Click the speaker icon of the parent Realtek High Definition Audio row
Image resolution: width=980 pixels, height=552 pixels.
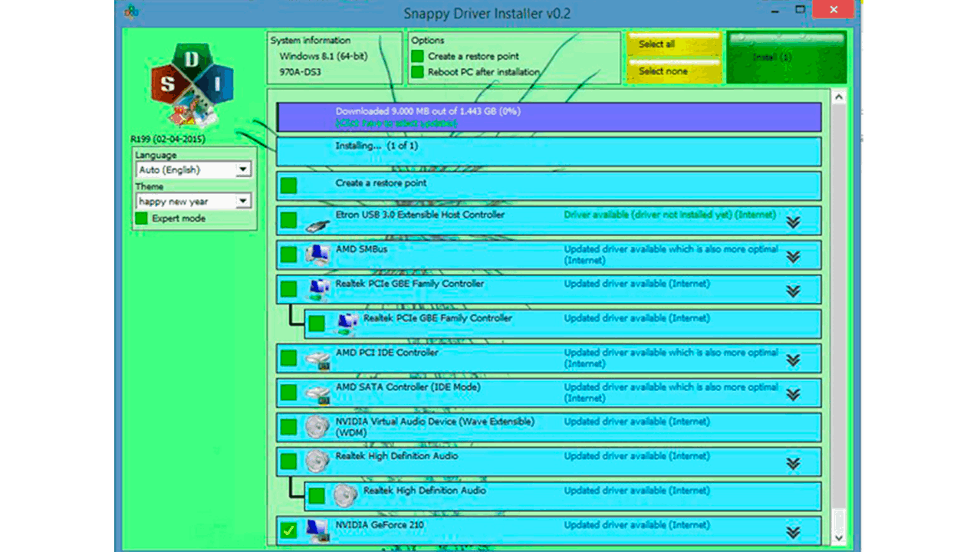(x=317, y=462)
